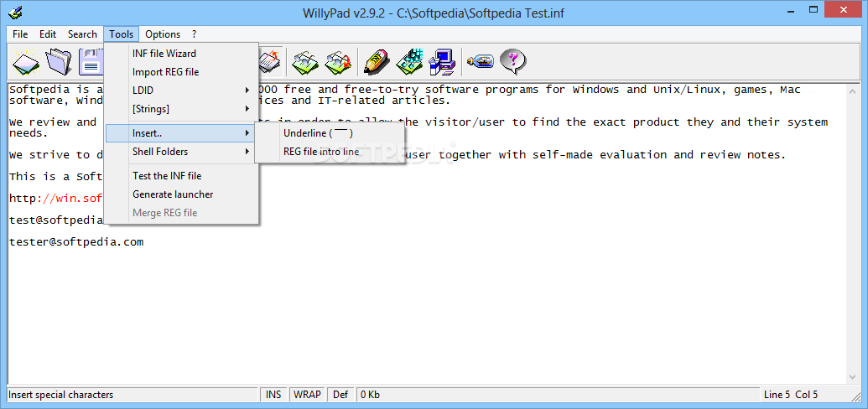Maximize the WillyPad window
This screenshot has height=409, width=868.
[813, 9]
